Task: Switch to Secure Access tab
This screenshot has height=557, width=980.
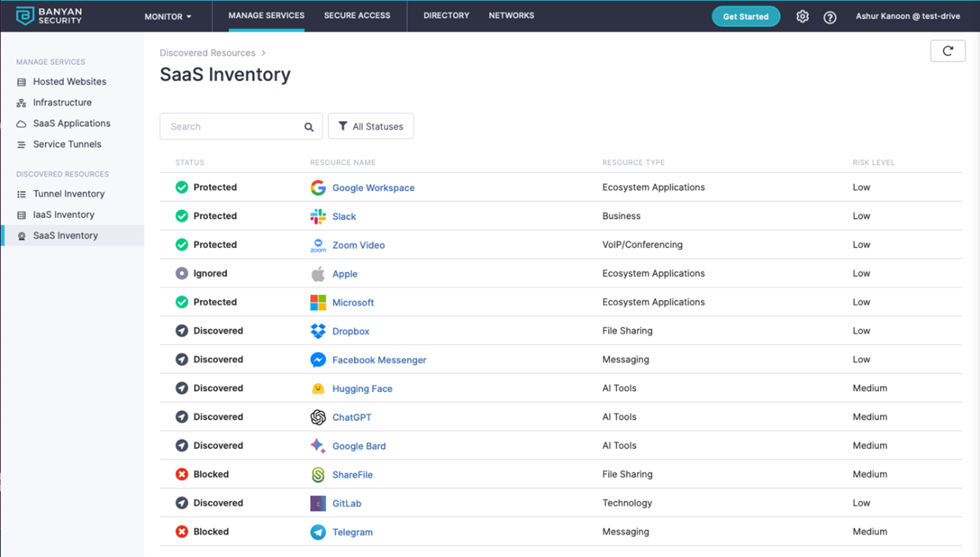Action: 357,16
